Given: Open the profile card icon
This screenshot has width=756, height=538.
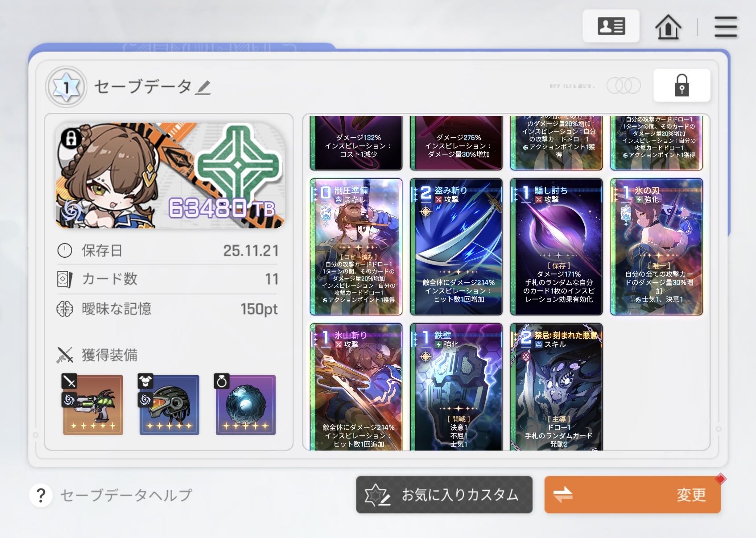Looking at the screenshot, I should (611, 26).
